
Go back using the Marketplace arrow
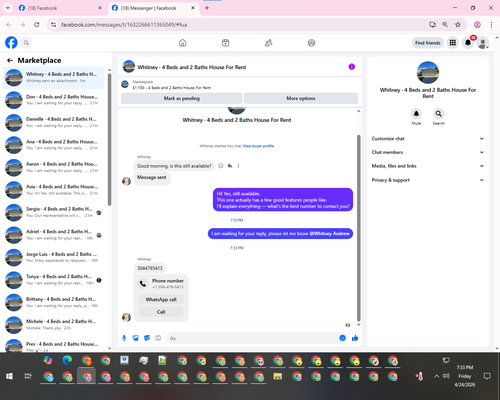tap(10, 60)
